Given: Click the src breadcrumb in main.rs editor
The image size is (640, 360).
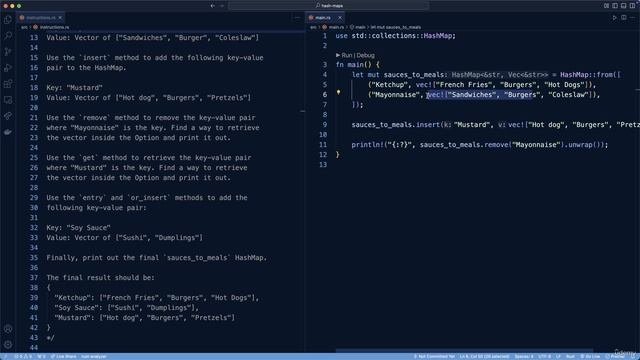Looking at the screenshot, I should (313, 27).
